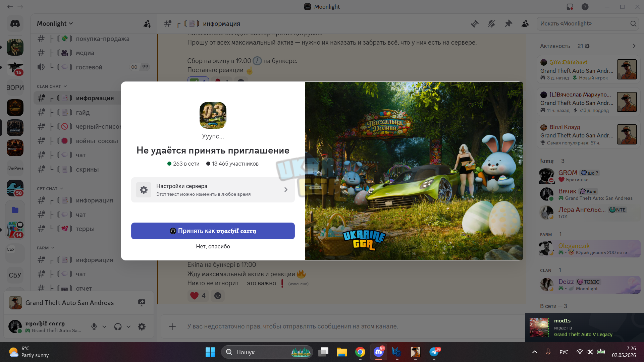Click the server icon in invite dialog

click(x=213, y=115)
